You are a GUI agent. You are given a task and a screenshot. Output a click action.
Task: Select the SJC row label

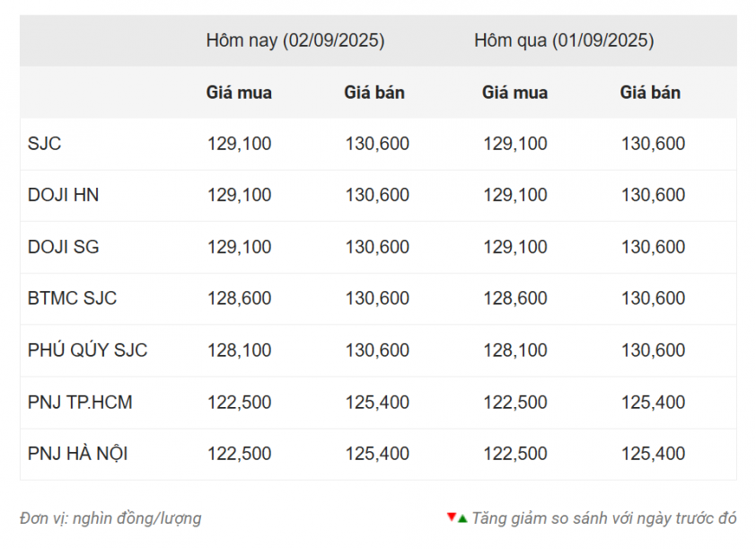tap(45, 144)
